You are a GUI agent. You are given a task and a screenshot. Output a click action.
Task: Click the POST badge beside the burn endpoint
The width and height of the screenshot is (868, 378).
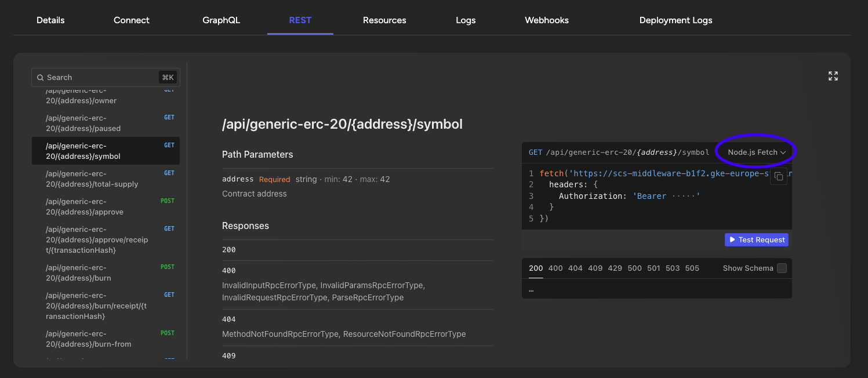[167, 267]
